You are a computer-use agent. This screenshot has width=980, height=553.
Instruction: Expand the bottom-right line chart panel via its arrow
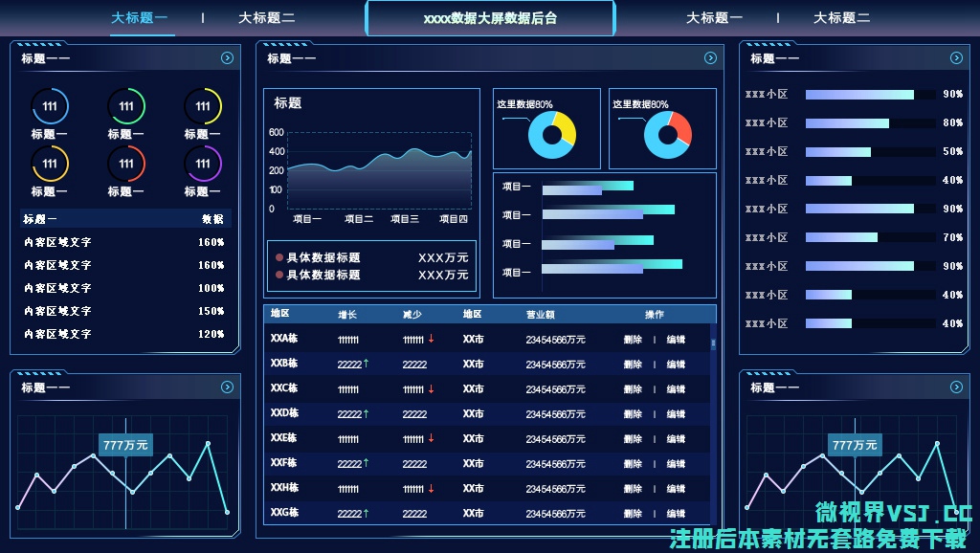click(956, 387)
